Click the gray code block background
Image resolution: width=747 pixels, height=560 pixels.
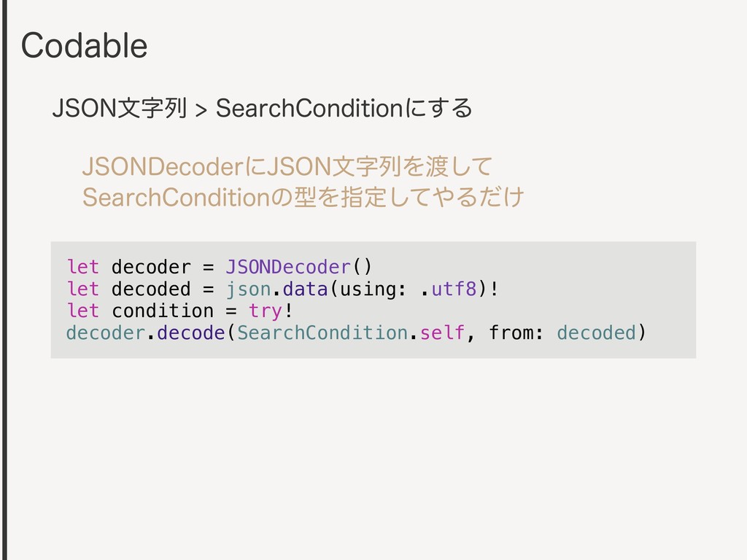(373, 300)
